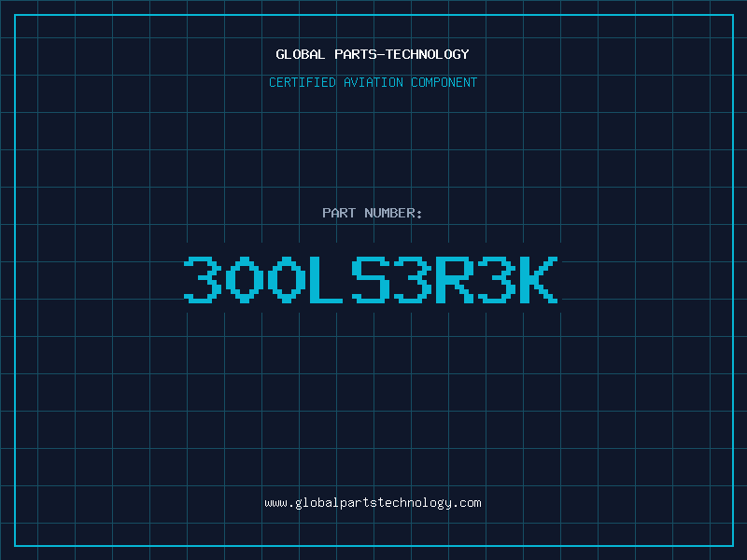This screenshot has height=560, width=747.
Task: Click the word GLOBAL in the heading
Action: tap(300, 54)
